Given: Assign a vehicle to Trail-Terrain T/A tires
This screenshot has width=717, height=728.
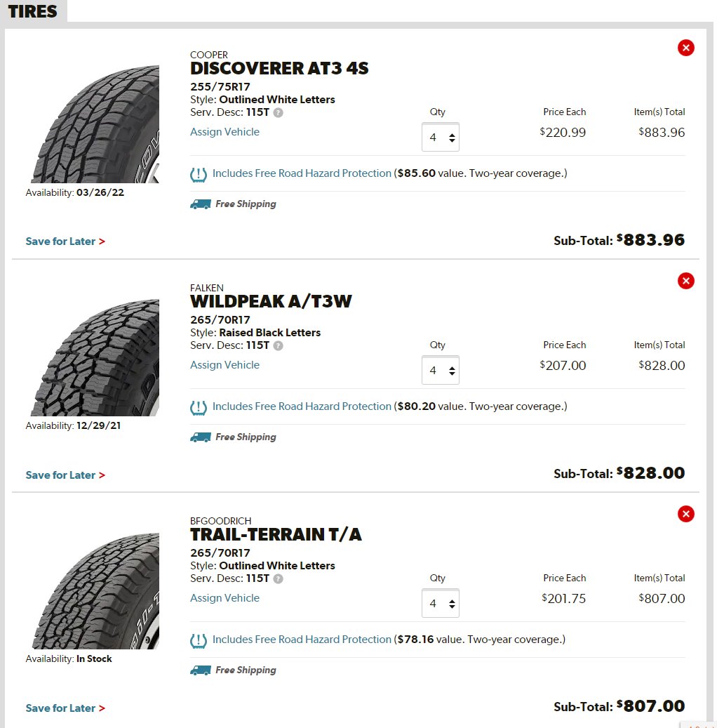Looking at the screenshot, I should click(x=225, y=598).
